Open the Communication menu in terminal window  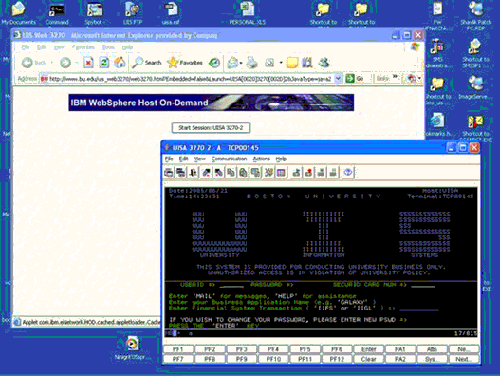(x=229, y=159)
